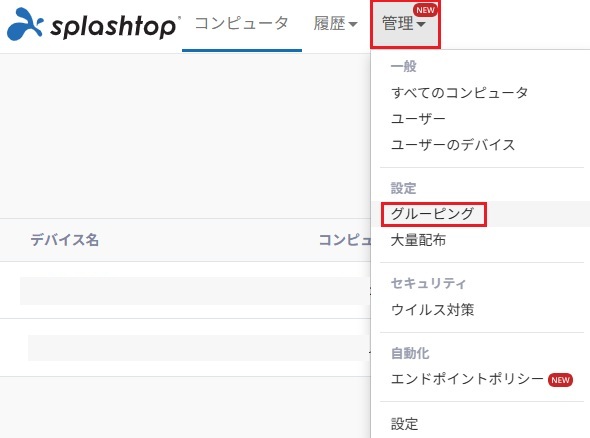Click 設定 at bottom of menu

tap(404, 424)
